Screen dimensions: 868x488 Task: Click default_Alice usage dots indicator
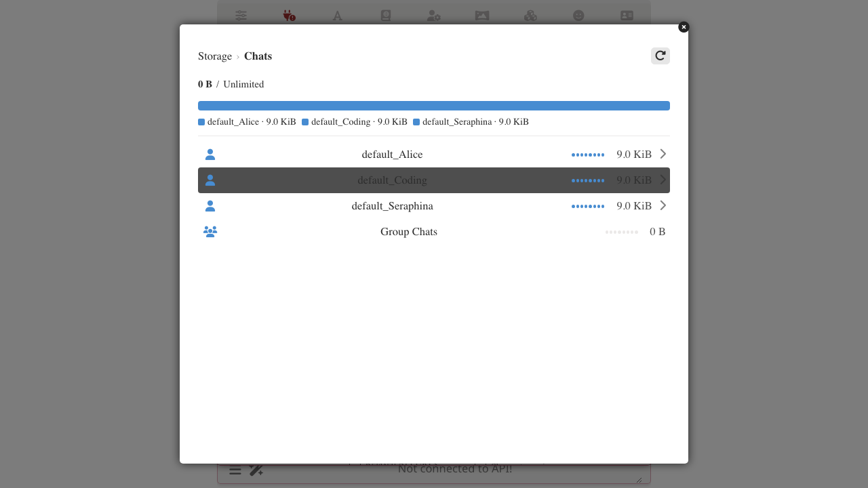tap(588, 155)
